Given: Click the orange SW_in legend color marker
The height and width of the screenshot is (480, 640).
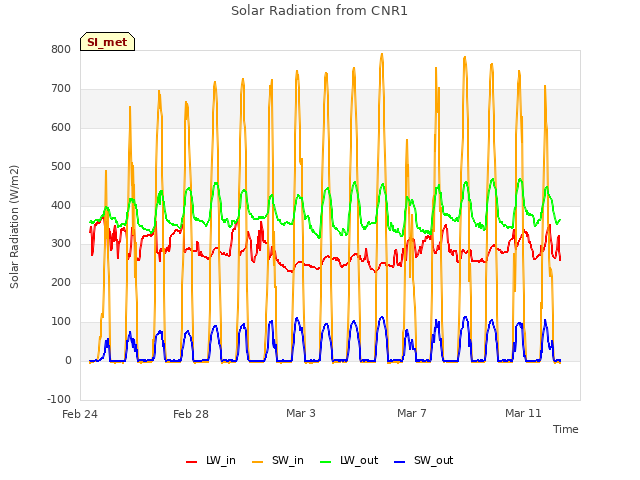Looking at the screenshot, I should click(258, 462).
